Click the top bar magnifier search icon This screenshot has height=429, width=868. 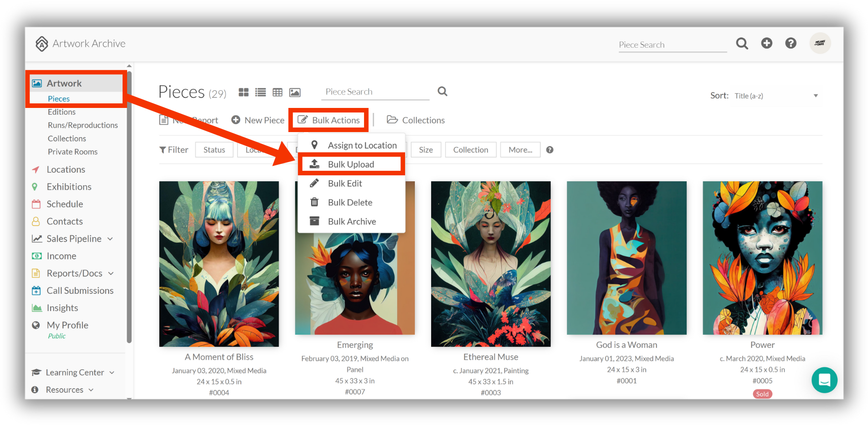pos(742,43)
